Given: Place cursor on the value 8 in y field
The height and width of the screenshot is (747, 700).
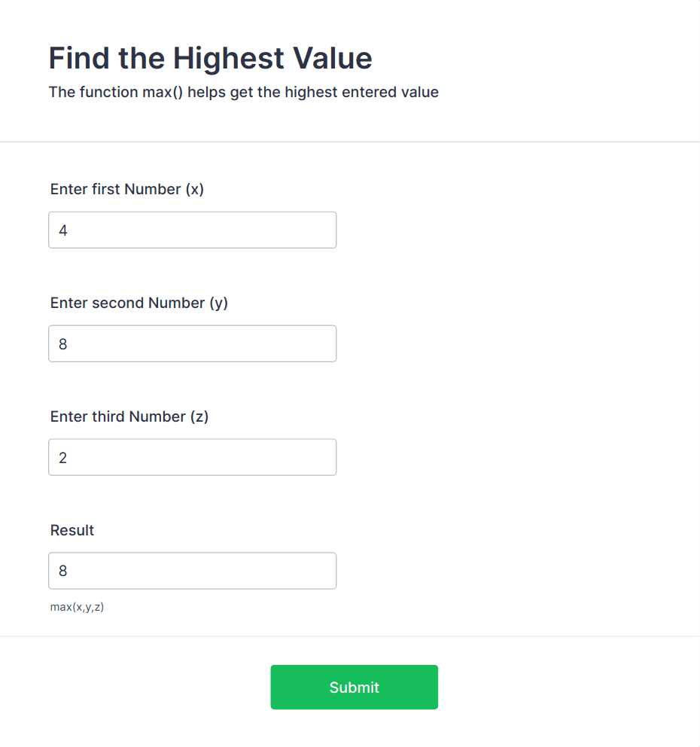Looking at the screenshot, I should tap(63, 344).
